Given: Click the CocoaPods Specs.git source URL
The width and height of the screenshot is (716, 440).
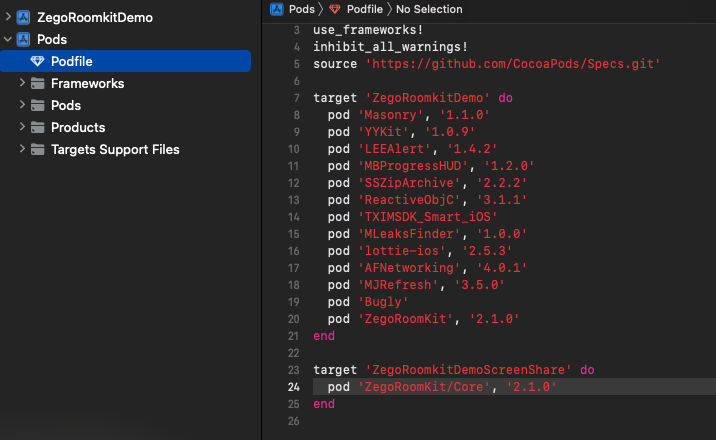Looking at the screenshot, I should [513, 64].
